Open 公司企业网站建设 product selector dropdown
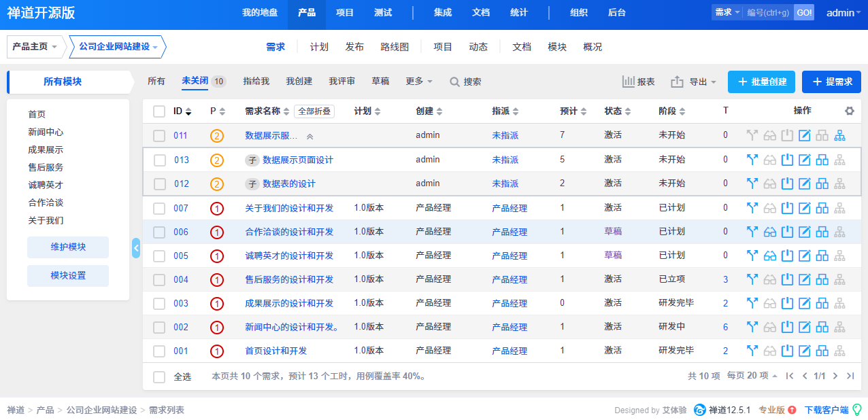The image size is (868, 420). [x=117, y=47]
